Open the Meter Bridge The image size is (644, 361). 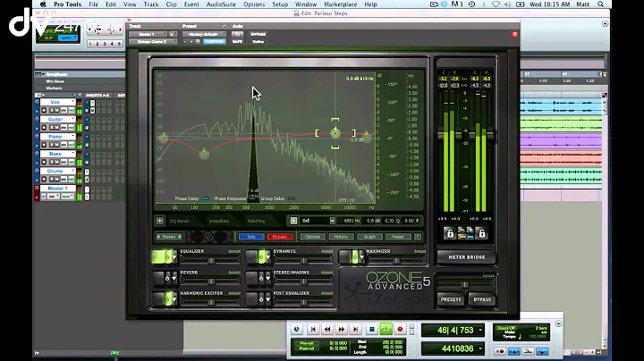pyautogui.click(x=466, y=257)
